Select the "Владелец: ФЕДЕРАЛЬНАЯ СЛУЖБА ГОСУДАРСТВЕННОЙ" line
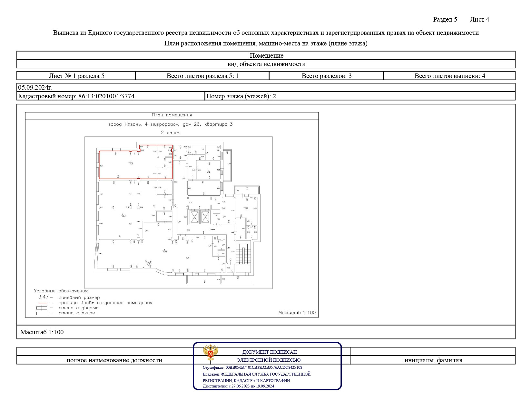The width and height of the screenshot is (532, 411). point(257,374)
